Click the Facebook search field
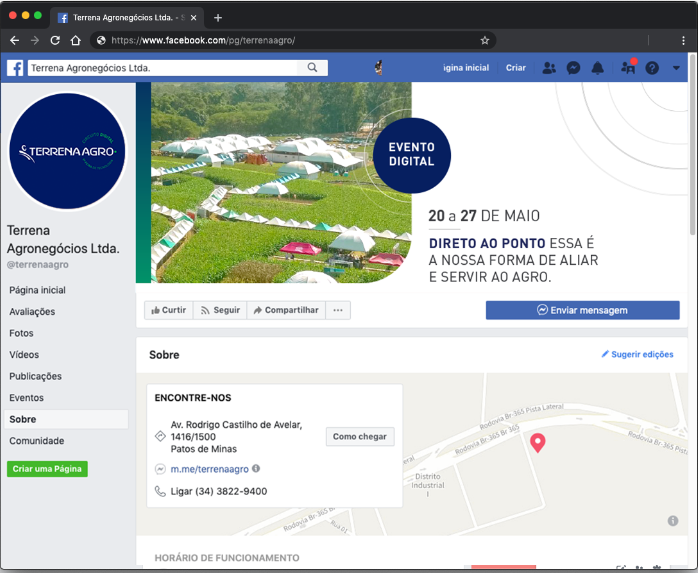This screenshot has height=573, width=698. (x=162, y=68)
